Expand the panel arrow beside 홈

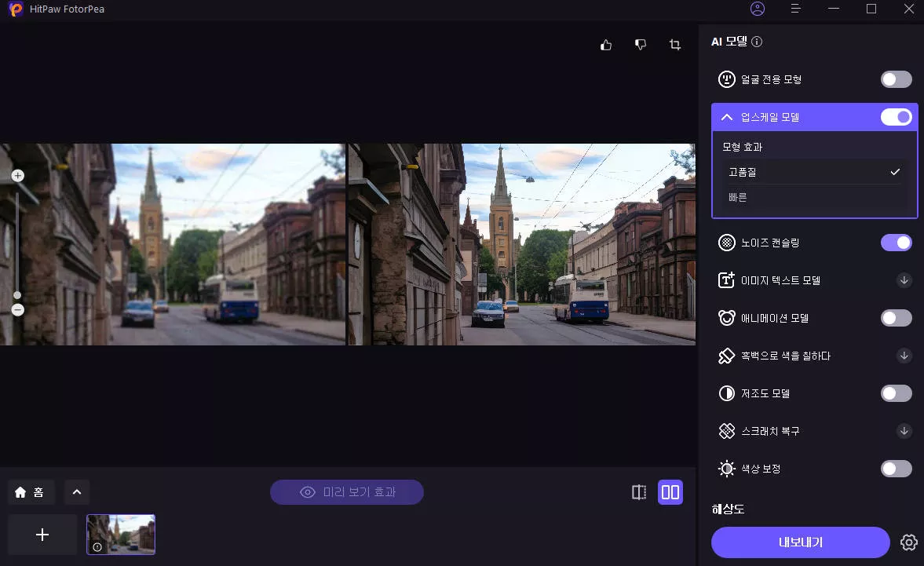pyautogui.click(x=77, y=492)
